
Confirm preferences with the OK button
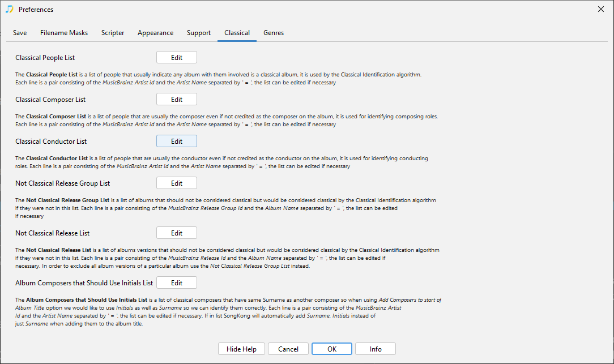pyautogui.click(x=332, y=349)
